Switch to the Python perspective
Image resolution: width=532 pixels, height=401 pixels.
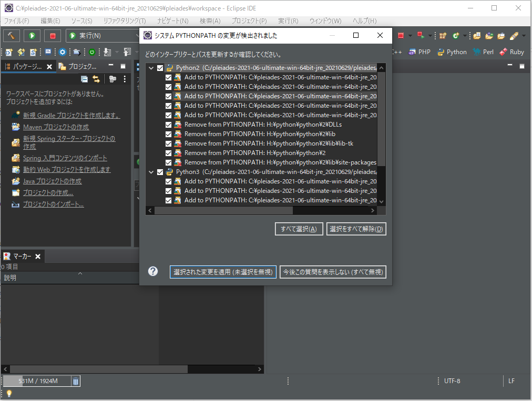[x=452, y=52]
